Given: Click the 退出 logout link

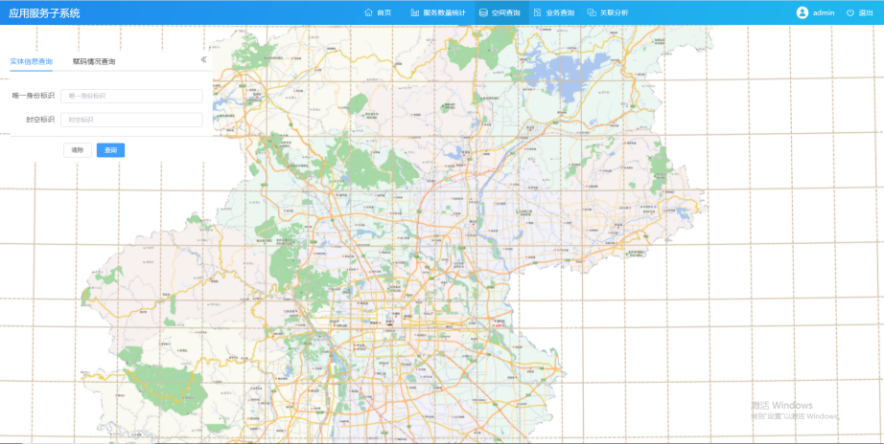Looking at the screenshot, I should point(866,13).
